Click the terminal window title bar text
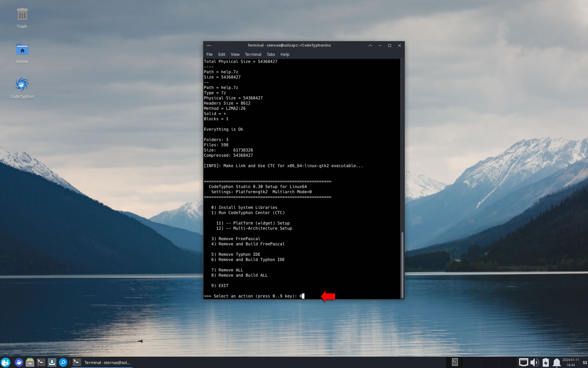Image resolution: width=588 pixels, height=368 pixels. (x=289, y=45)
